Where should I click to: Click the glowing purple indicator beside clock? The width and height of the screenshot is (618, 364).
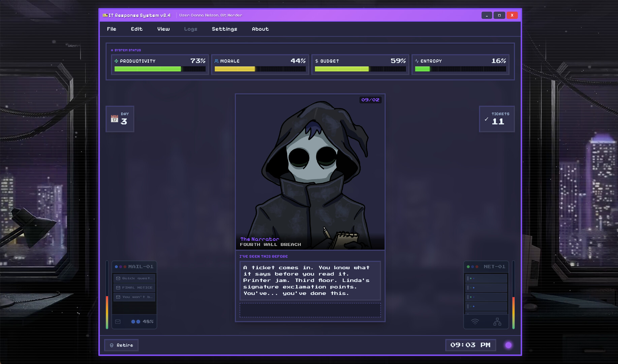coord(508,345)
